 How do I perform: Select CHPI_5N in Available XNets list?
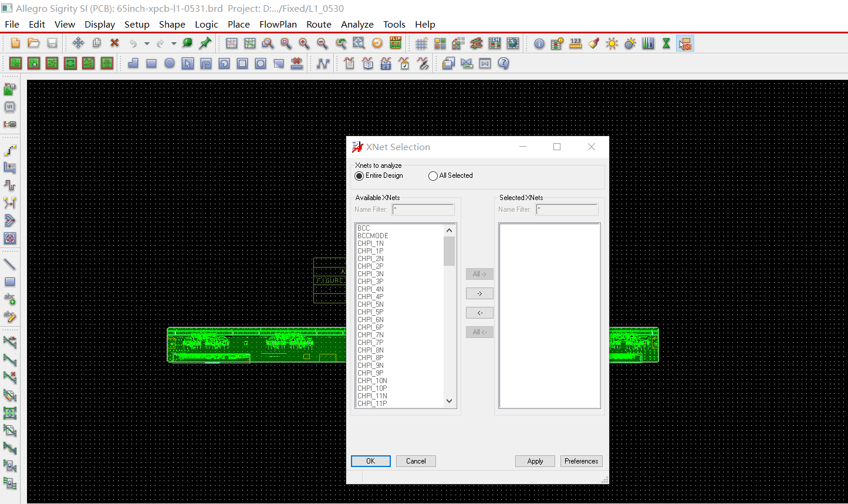click(370, 305)
